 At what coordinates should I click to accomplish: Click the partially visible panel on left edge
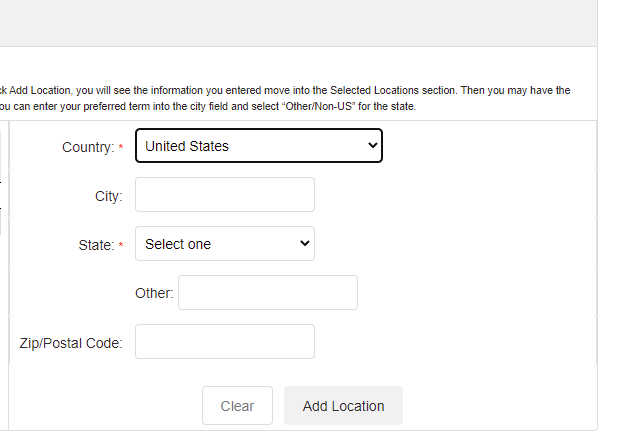2,180
